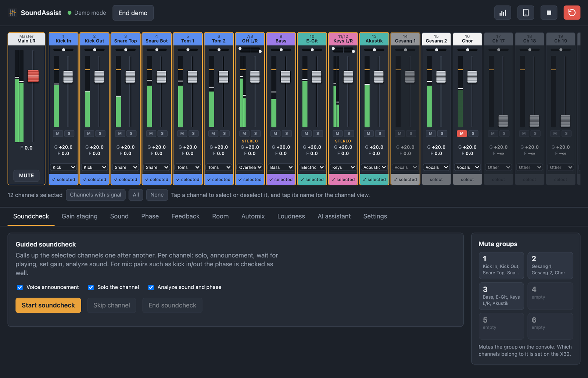
Task: Select the Chor channel via its select bar
Action: pyautogui.click(x=467, y=180)
